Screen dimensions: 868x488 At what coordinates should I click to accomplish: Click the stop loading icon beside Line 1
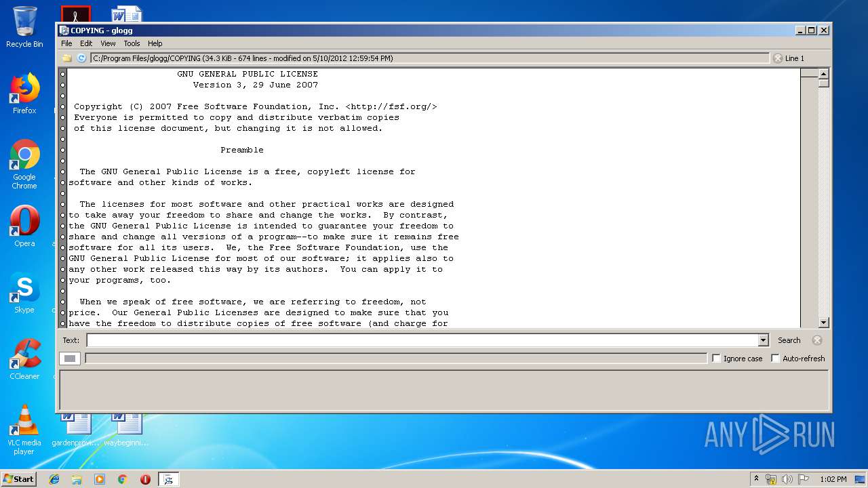click(x=778, y=58)
